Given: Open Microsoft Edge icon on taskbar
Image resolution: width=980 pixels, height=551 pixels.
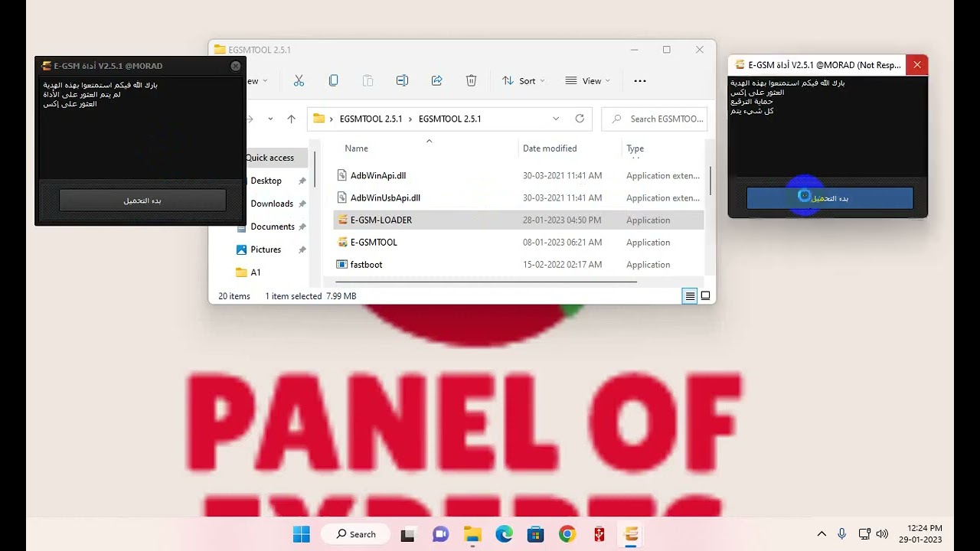Looking at the screenshot, I should pyautogui.click(x=504, y=534).
